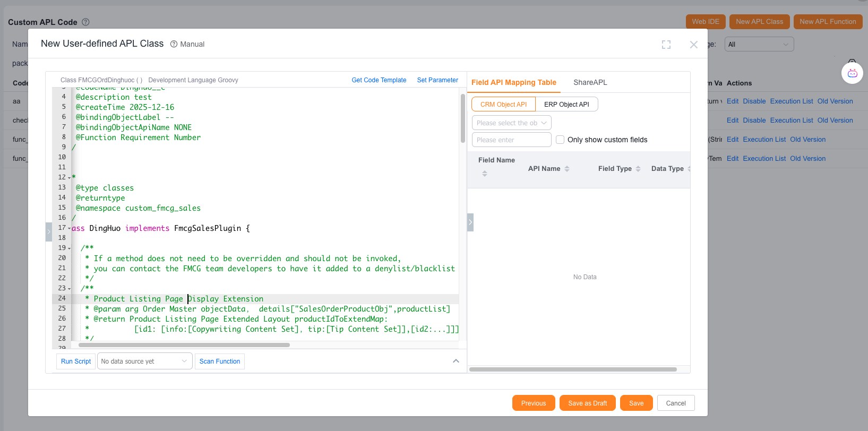Click the code editor horizontal scrollbar
868x431 pixels.
pyautogui.click(x=184, y=345)
